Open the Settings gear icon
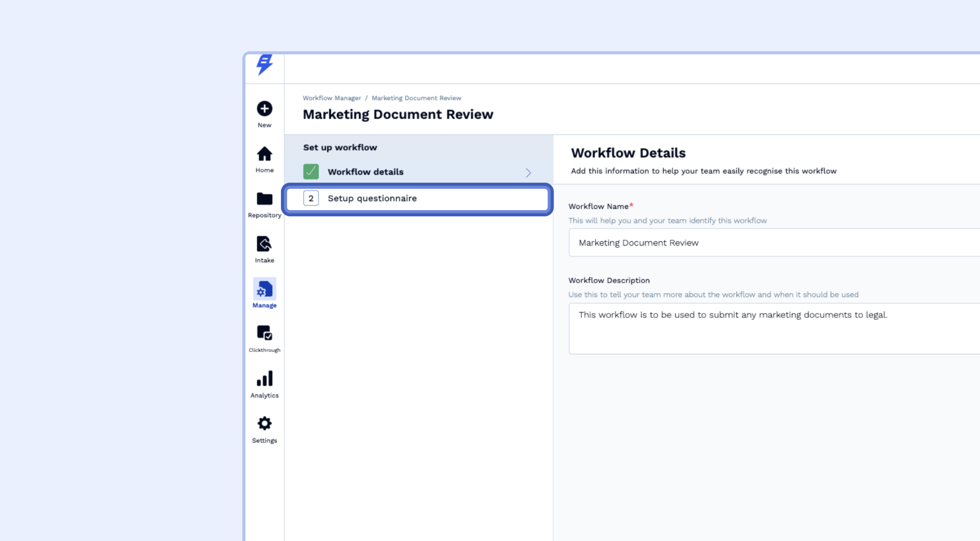Image resolution: width=980 pixels, height=541 pixels. 264,423
